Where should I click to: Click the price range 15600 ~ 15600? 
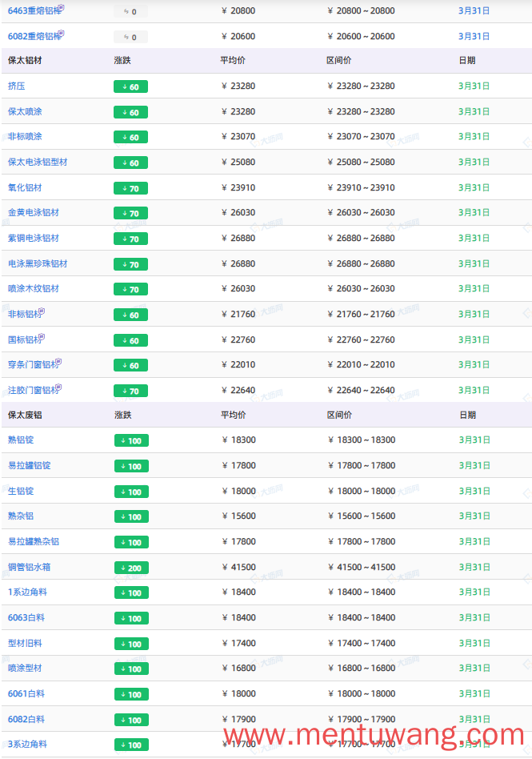click(x=362, y=516)
